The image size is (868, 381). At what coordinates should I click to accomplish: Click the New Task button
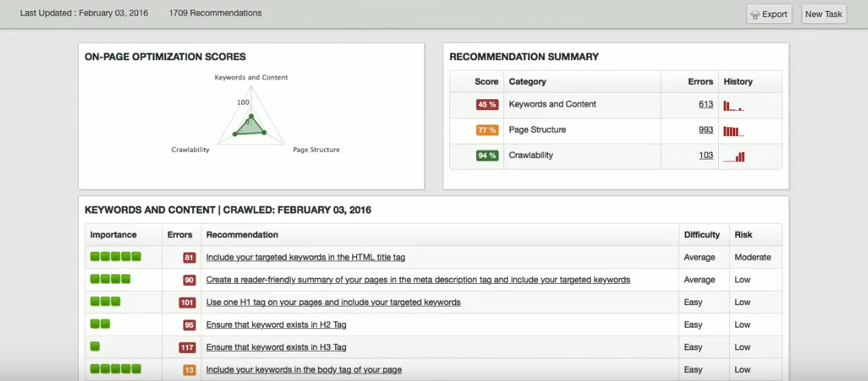pyautogui.click(x=824, y=14)
